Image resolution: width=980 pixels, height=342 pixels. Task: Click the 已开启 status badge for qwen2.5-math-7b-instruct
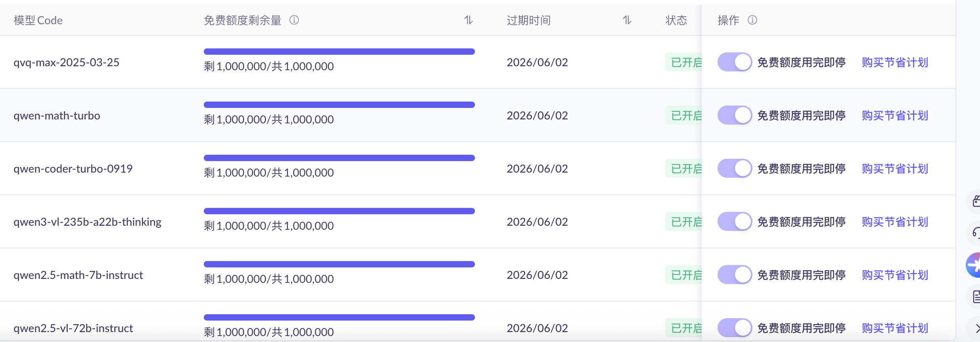tap(684, 275)
